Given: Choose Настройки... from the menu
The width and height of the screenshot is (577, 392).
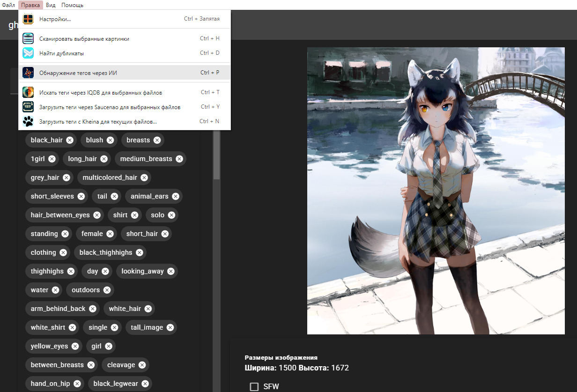Looking at the screenshot, I should pos(124,19).
